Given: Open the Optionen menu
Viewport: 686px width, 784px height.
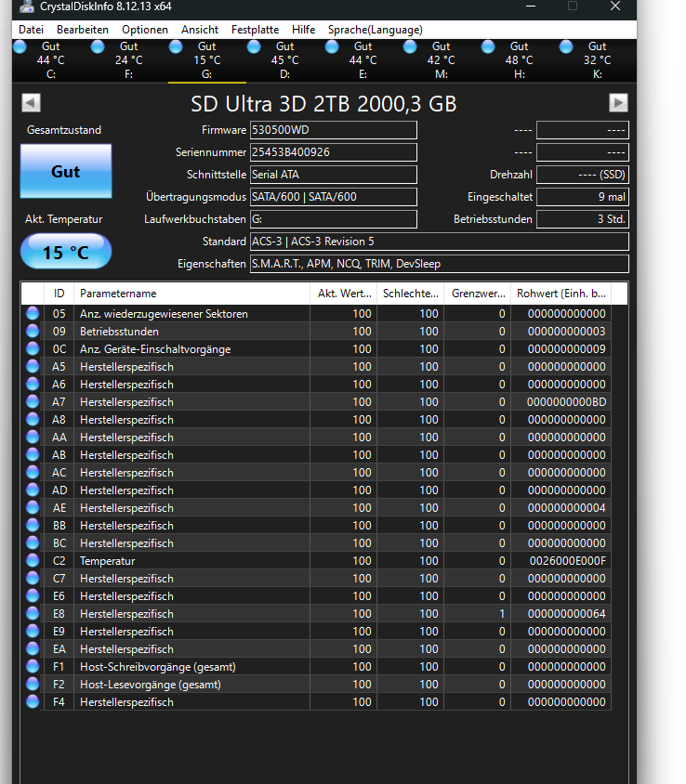Looking at the screenshot, I should [145, 30].
